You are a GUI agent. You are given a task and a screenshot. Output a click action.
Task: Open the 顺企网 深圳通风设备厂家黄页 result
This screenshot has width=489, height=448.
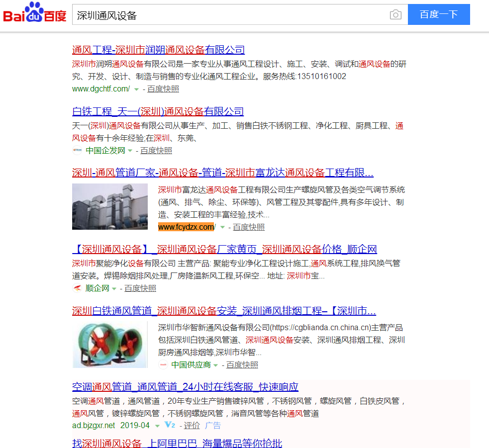click(224, 249)
